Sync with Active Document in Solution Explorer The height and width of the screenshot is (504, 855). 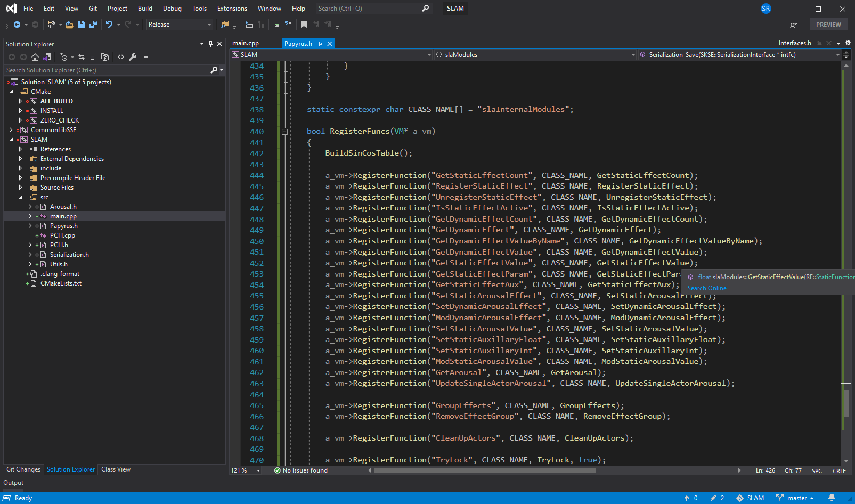tap(82, 57)
